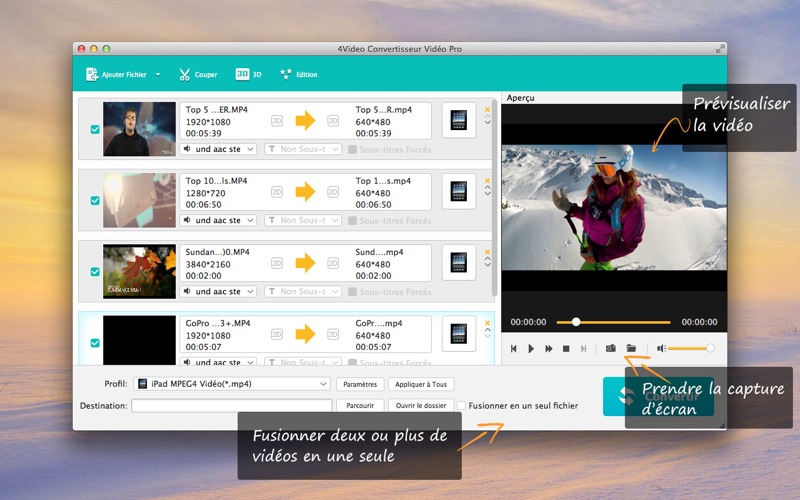Remove GoPro ...3+.MP4 with its orange X
The width and height of the screenshot is (800, 500).
(x=487, y=323)
